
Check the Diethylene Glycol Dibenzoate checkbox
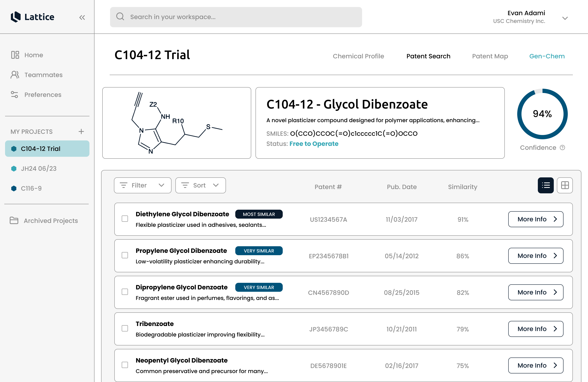(x=125, y=219)
